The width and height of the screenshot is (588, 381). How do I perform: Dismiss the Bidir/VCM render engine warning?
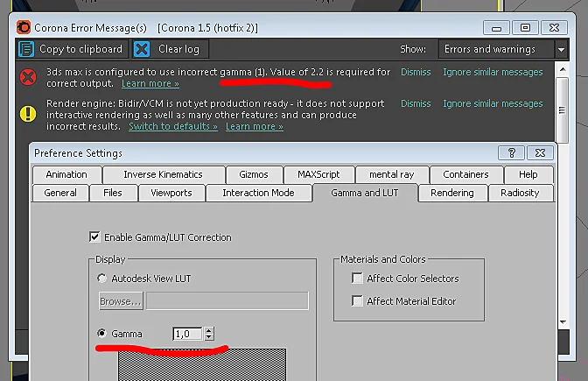(416, 103)
